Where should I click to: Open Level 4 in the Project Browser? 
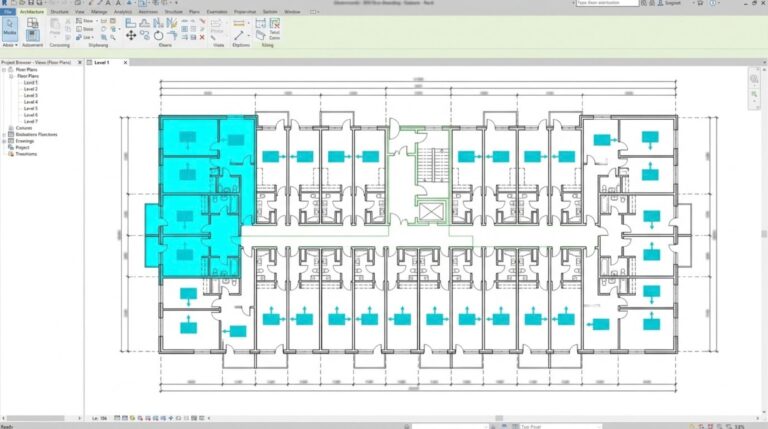pyautogui.click(x=30, y=102)
